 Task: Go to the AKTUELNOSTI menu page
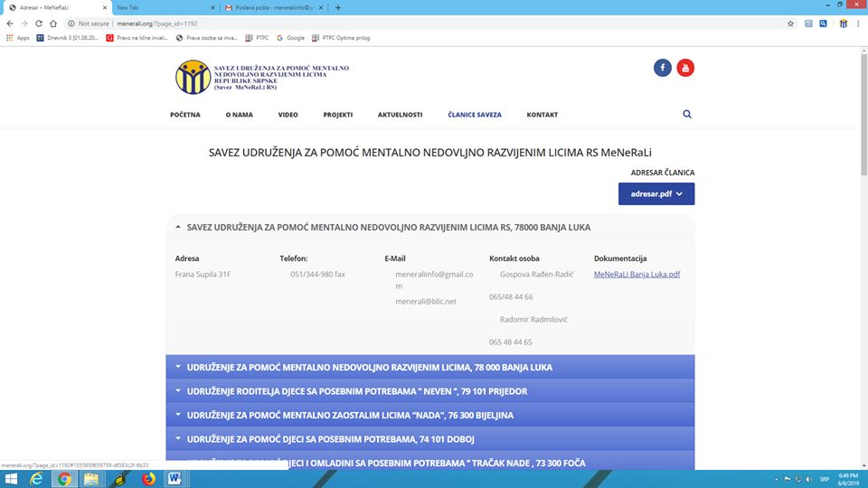pyautogui.click(x=400, y=115)
